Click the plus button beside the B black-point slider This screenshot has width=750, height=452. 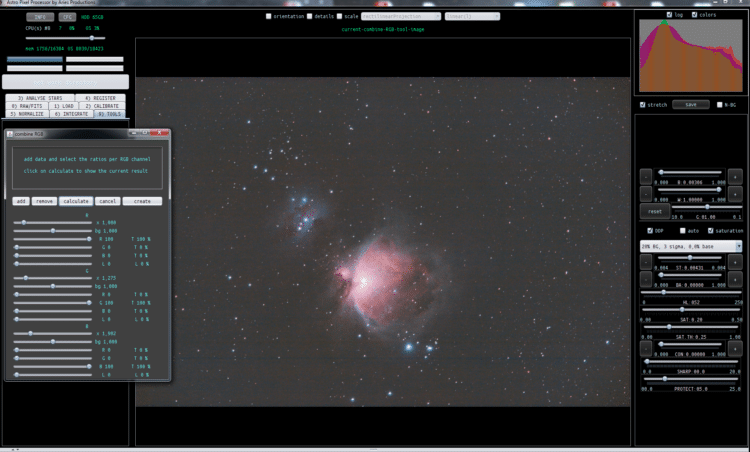coord(735,176)
